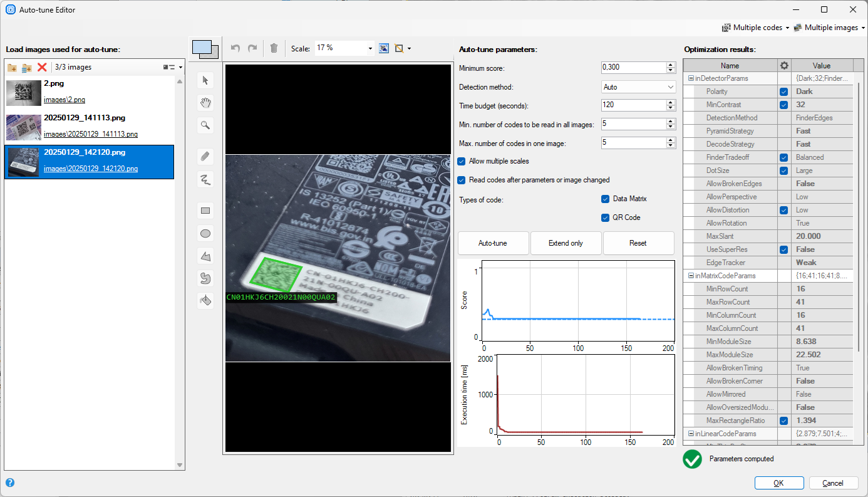Click the trash delete icon in toolbar

tap(274, 48)
